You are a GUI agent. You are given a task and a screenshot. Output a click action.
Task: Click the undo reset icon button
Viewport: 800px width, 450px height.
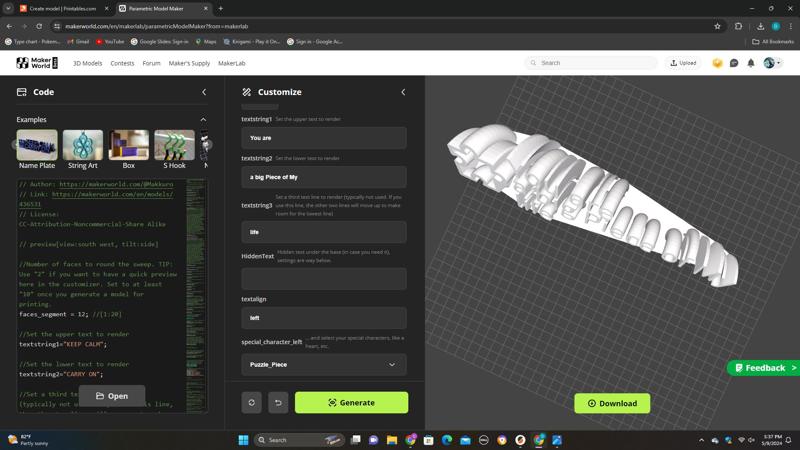point(278,403)
